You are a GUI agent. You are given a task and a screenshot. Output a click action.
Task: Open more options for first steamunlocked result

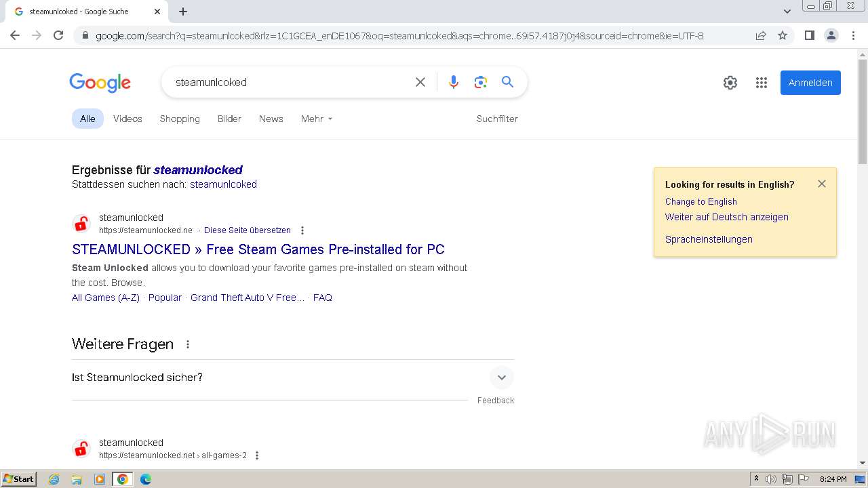(302, 230)
